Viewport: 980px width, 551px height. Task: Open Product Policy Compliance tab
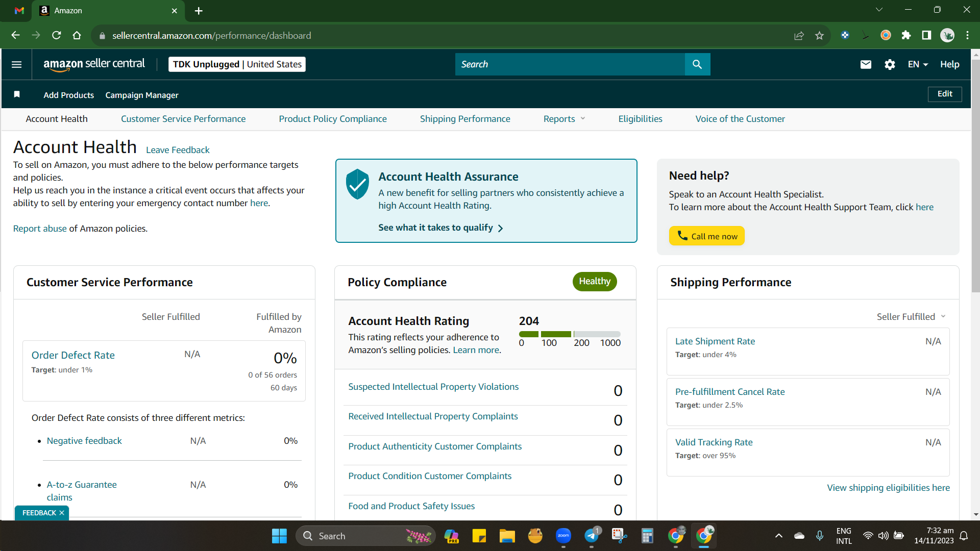pos(333,119)
